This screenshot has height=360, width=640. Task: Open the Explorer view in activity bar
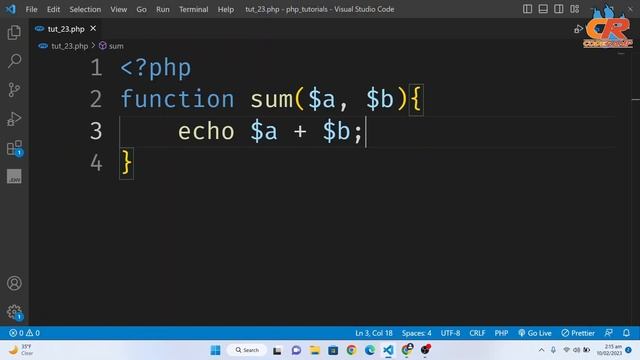pyautogui.click(x=14, y=32)
